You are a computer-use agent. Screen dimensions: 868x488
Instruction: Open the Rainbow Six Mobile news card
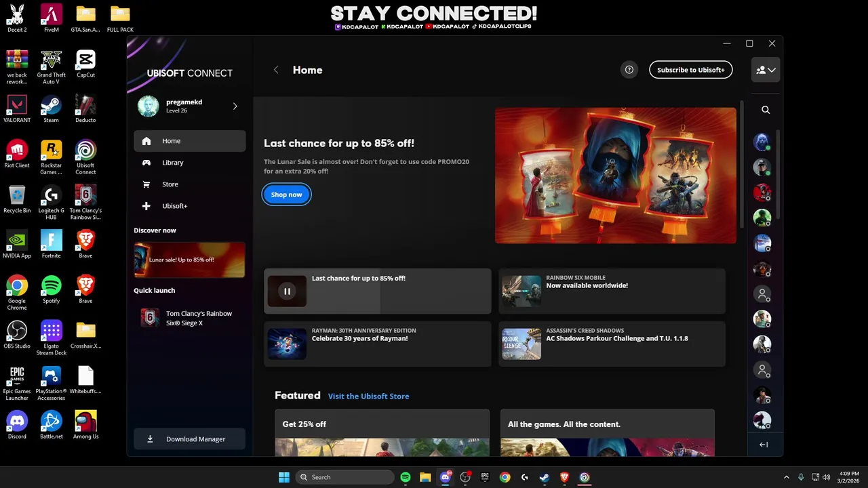pyautogui.click(x=612, y=291)
